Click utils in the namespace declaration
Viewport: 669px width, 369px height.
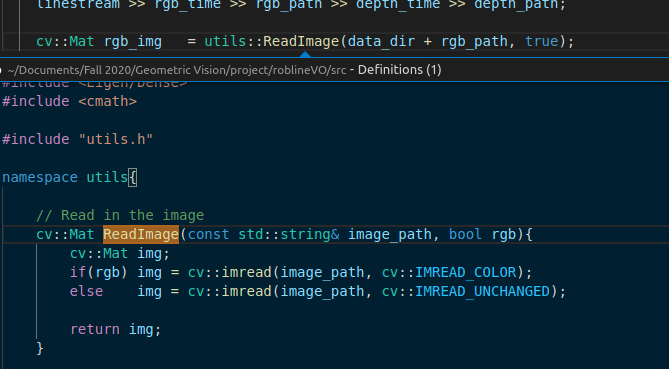(x=107, y=177)
